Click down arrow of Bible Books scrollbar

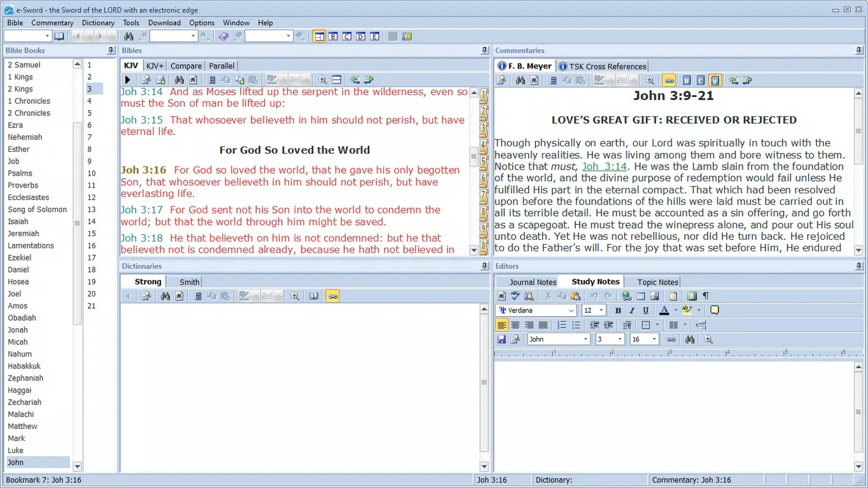(77, 467)
